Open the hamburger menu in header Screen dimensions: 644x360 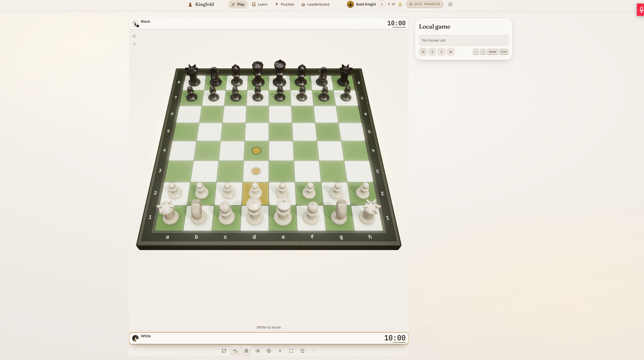[450, 4]
